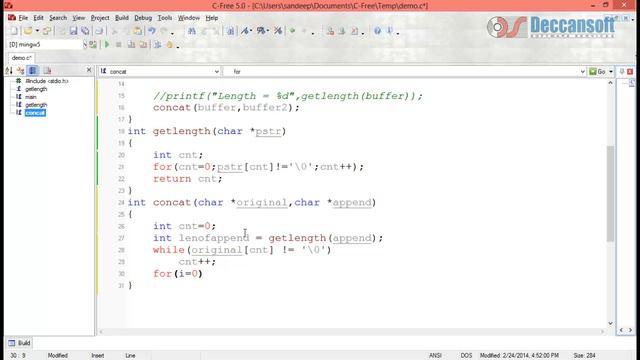Switch to the demo.c* file tab

click(x=21, y=58)
